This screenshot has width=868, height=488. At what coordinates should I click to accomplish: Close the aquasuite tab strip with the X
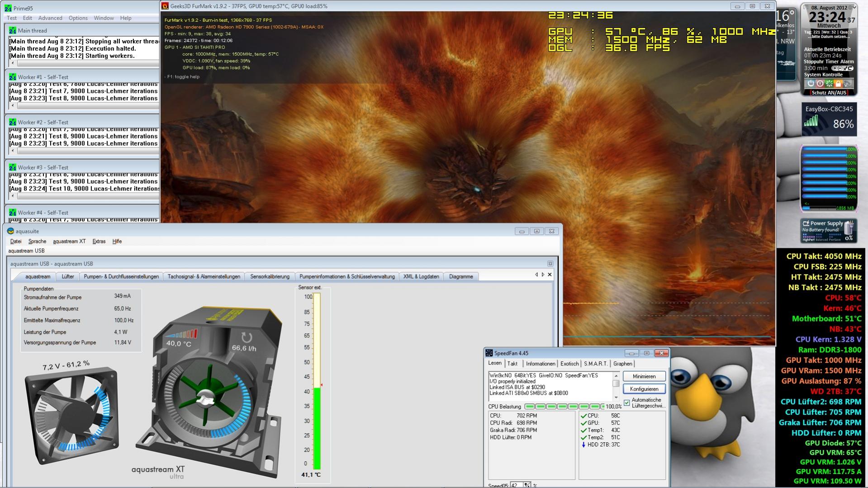(550, 275)
